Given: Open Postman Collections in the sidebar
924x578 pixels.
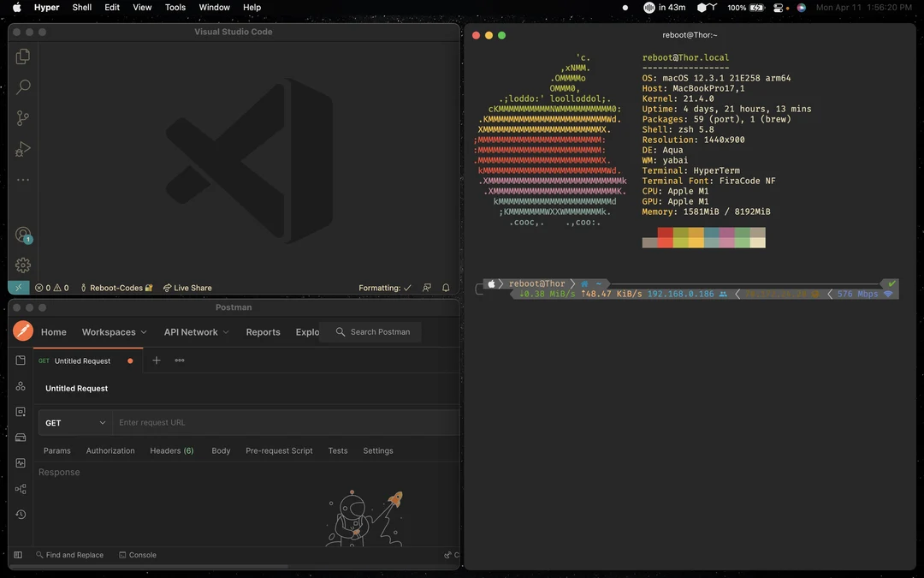Looking at the screenshot, I should pyautogui.click(x=21, y=361).
